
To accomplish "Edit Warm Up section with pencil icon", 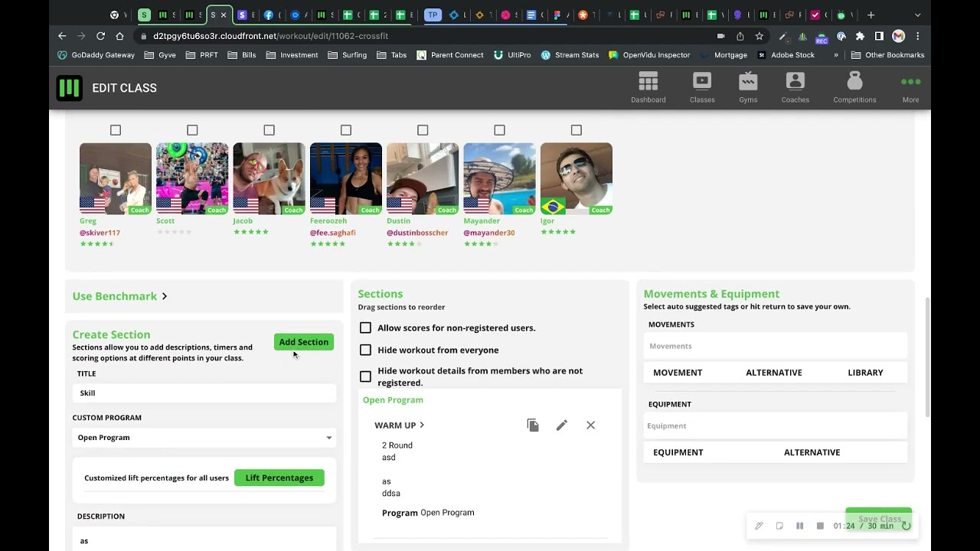I will [x=562, y=425].
